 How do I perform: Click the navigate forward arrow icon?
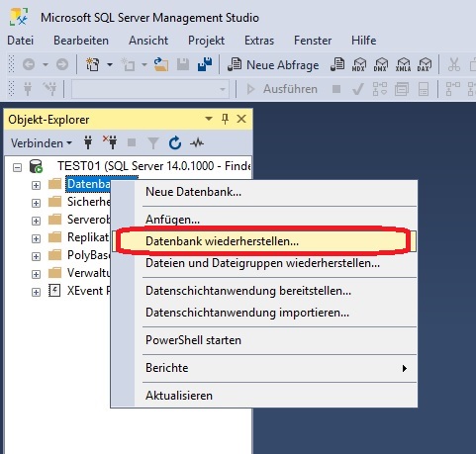[62, 64]
